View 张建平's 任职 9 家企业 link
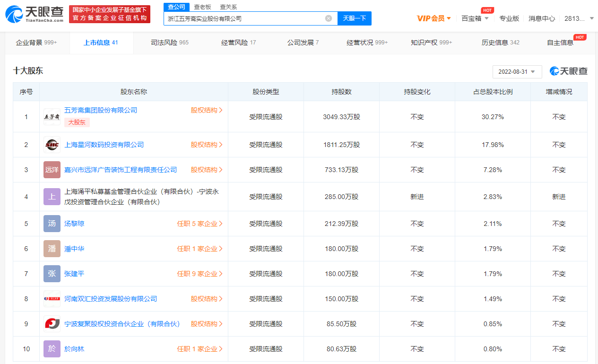Viewport: 598px width, 364px height. click(x=199, y=274)
